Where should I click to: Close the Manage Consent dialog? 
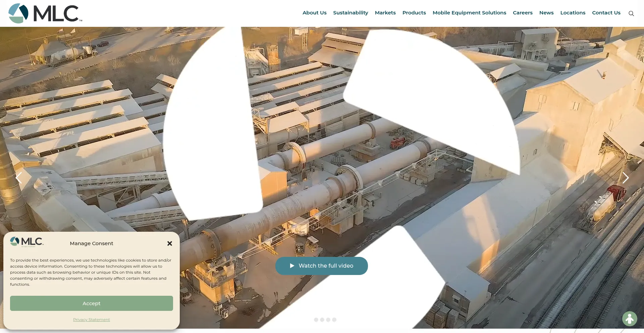tap(170, 243)
